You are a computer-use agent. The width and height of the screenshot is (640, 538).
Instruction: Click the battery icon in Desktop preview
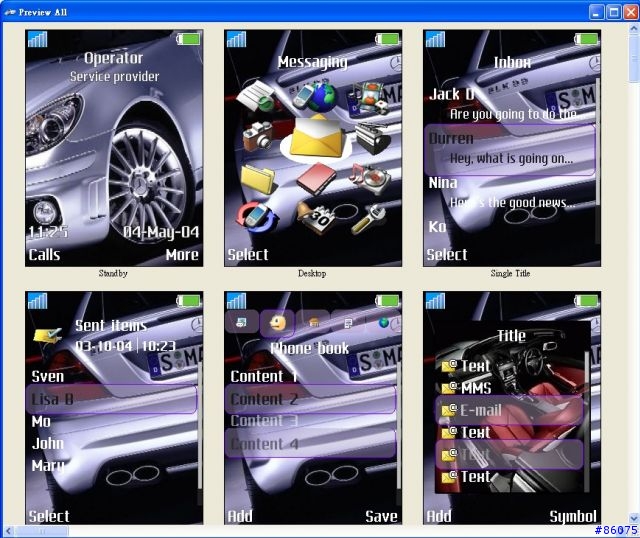[x=387, y=39]
